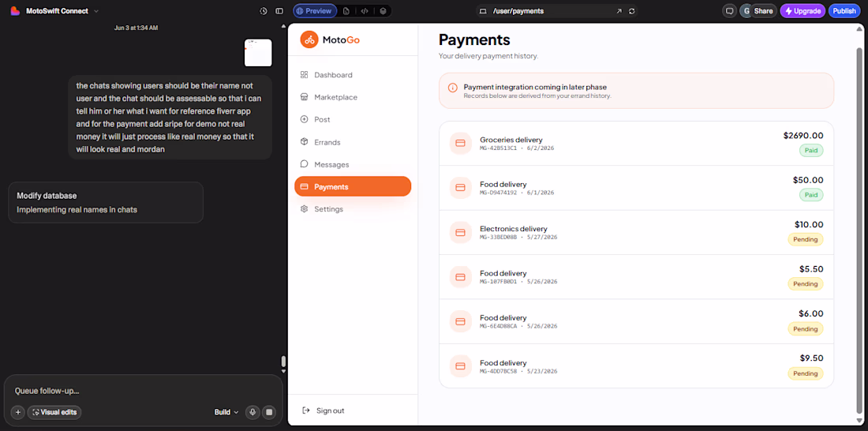Open the files view icon in toolbar
Viewport: 868px width, 431px height.
coord(346,11)
